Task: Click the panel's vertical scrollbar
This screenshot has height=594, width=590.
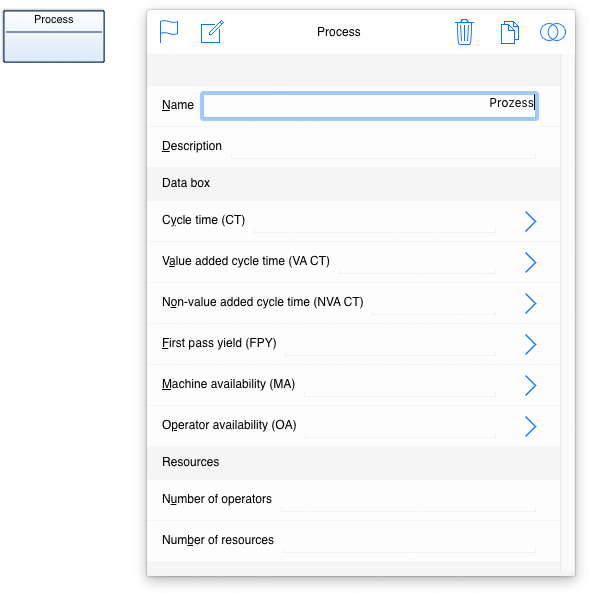Action: click(x=567, y=312)
